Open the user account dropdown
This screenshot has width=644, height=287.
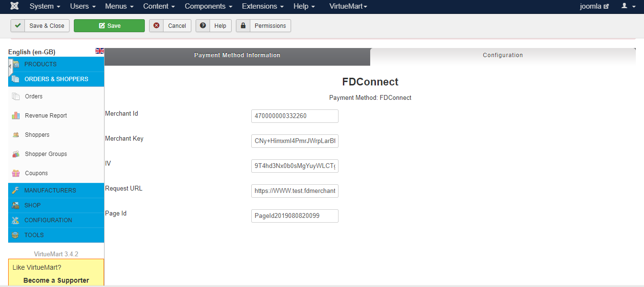pos(628,6)
